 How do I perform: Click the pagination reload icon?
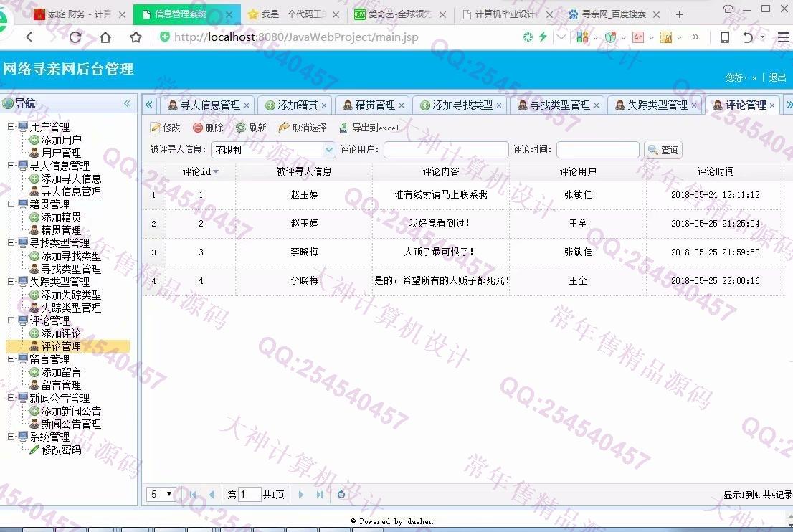[341, 494]
